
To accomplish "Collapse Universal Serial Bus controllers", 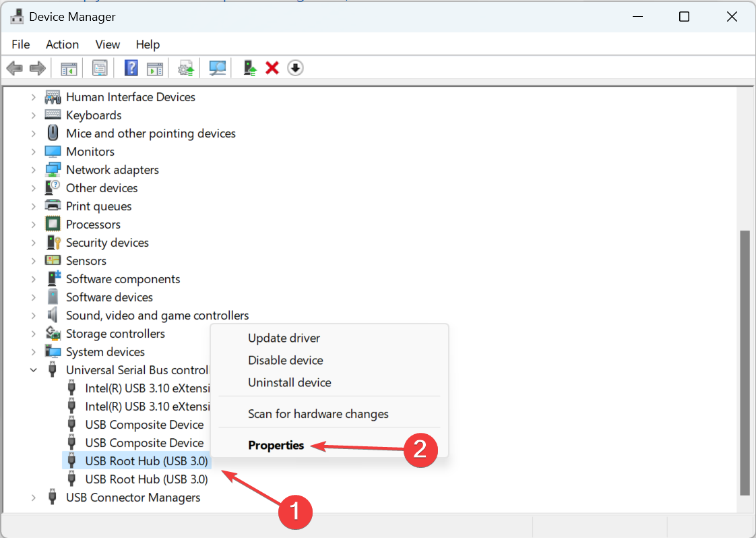I will point(34,369).
